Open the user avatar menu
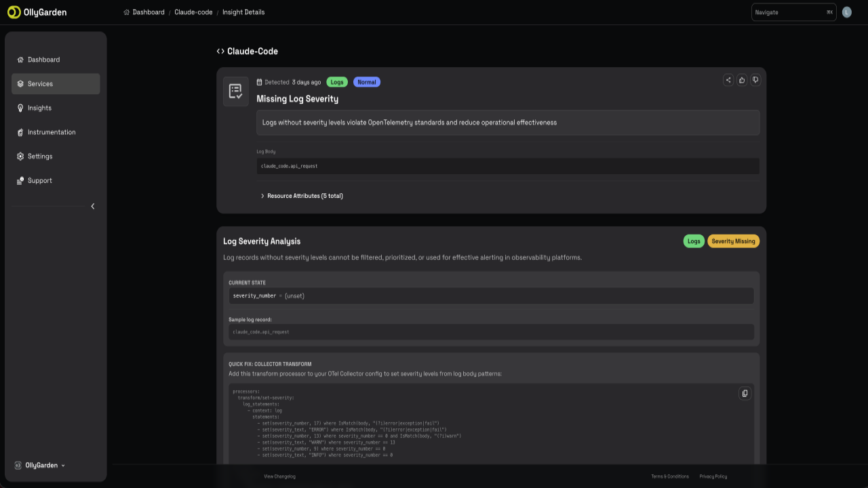868x488 pixels. [846, 12]
